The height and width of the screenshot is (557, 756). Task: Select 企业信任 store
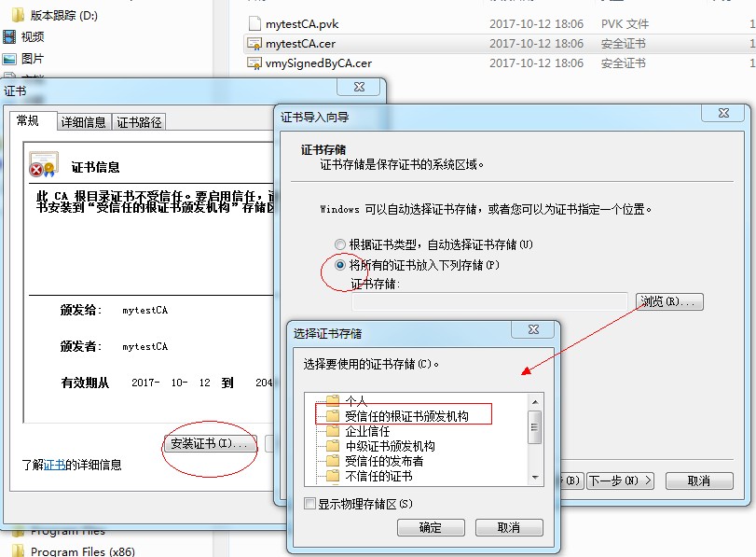pyautogui.click(x=367, y=431)
